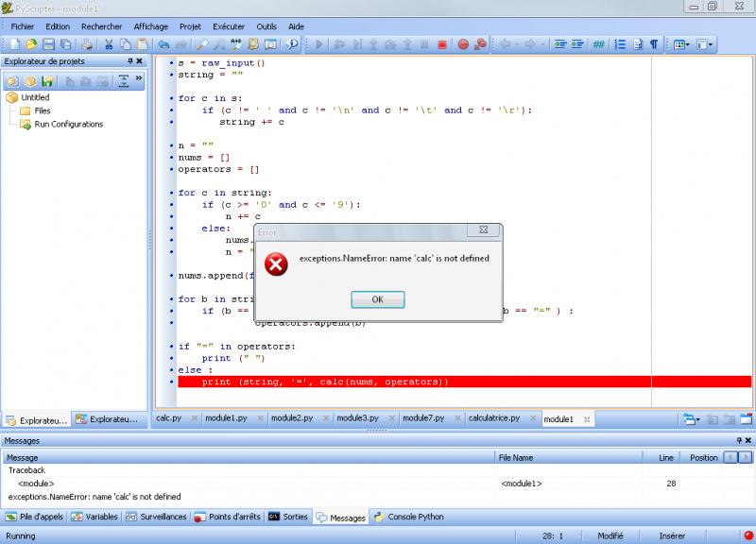Click the Copy icon in the toolbar

click(x=126, y=44)
